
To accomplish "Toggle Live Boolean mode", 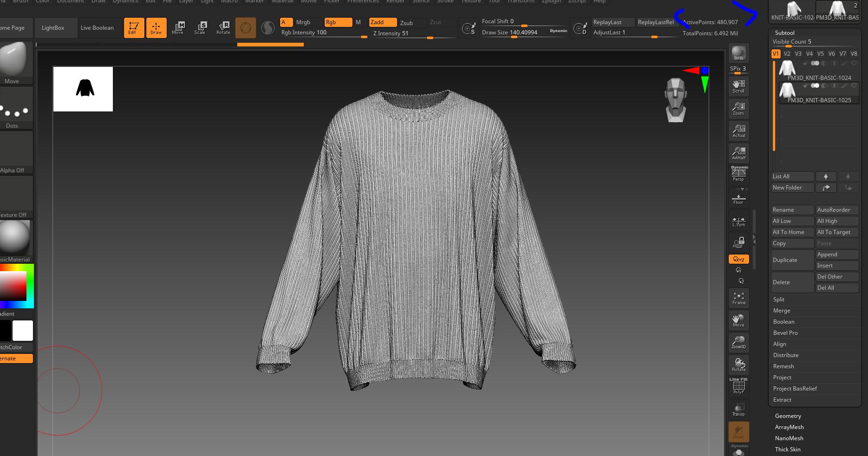I will (97, 28).
